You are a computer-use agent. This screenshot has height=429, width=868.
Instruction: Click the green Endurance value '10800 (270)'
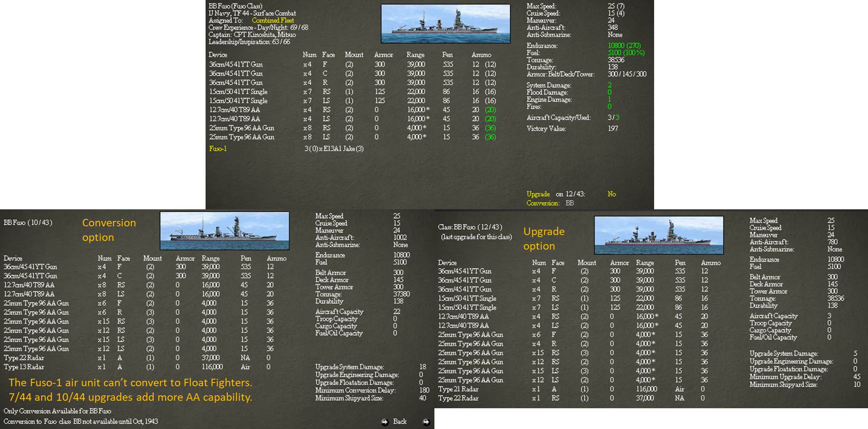(624, 46)
